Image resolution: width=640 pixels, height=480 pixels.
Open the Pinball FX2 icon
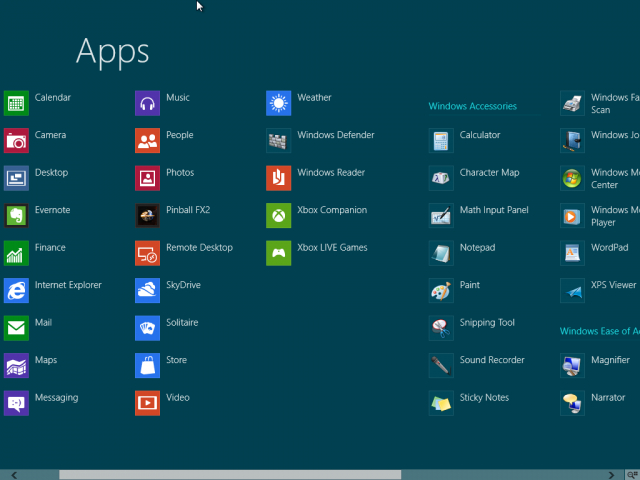pos(147,216)
